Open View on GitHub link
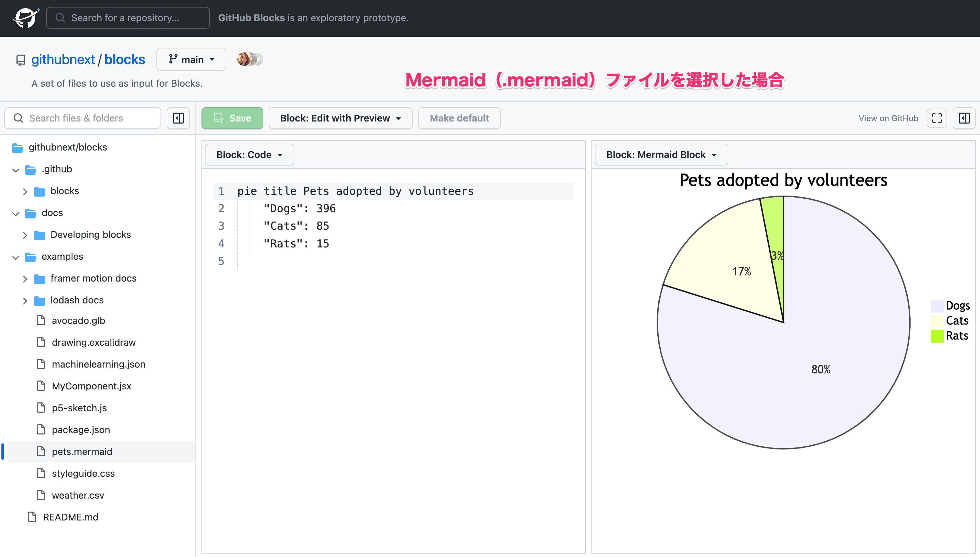This screenshot has width=980, height=557. [888, 118]
